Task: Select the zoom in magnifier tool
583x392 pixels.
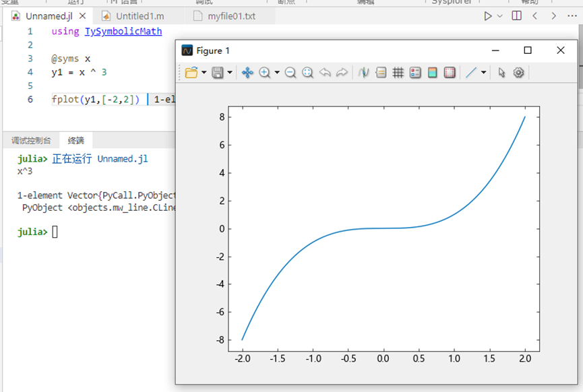Action: (264, 73)
